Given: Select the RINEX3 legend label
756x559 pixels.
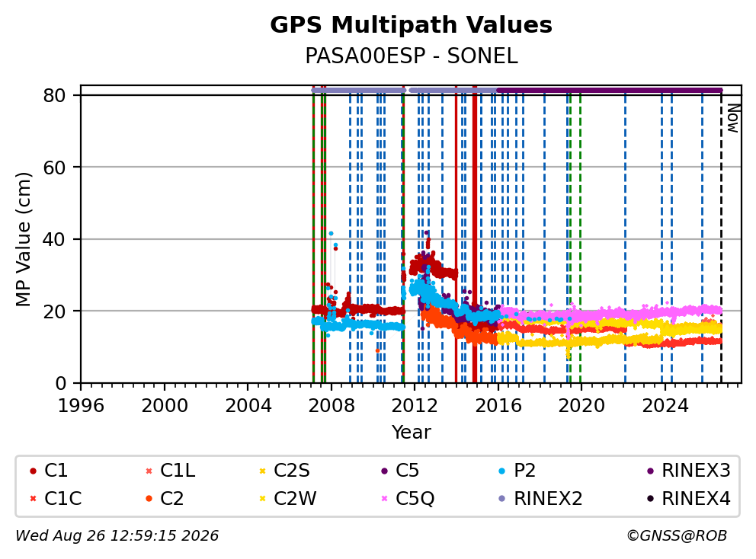Looking at the screenshot, I should coord(697,471).
